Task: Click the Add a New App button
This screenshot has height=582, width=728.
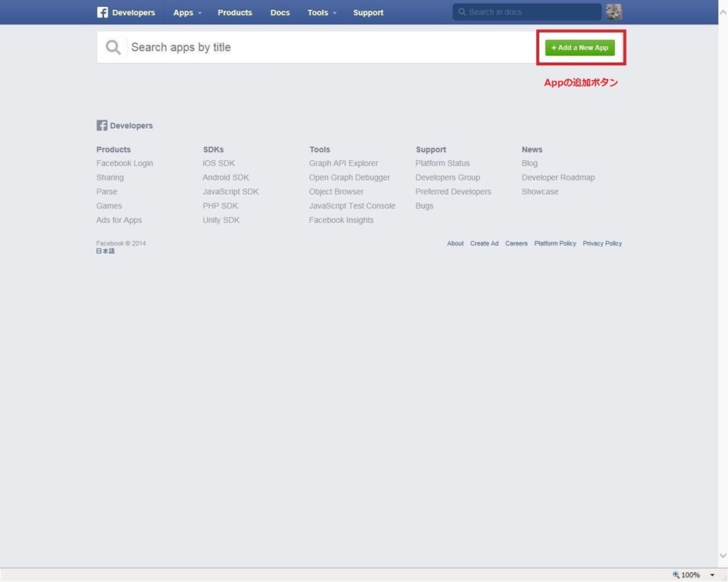Action: [x=580, y=47]
